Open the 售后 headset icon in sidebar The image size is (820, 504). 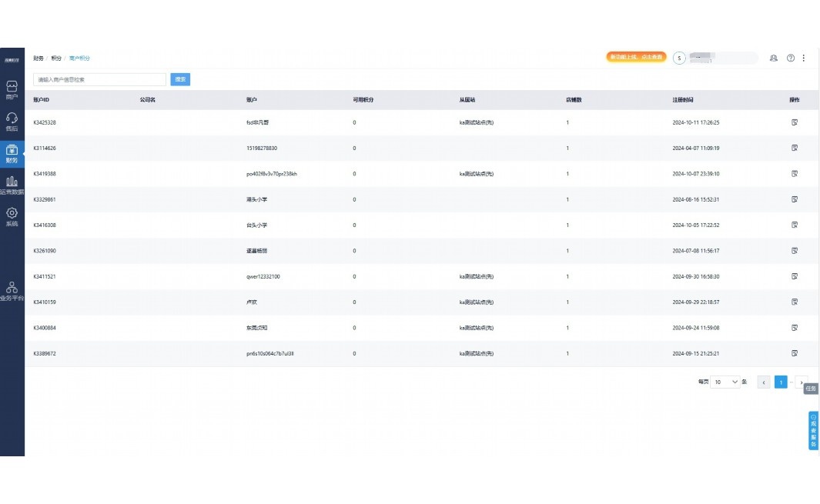tap(12, 121)
